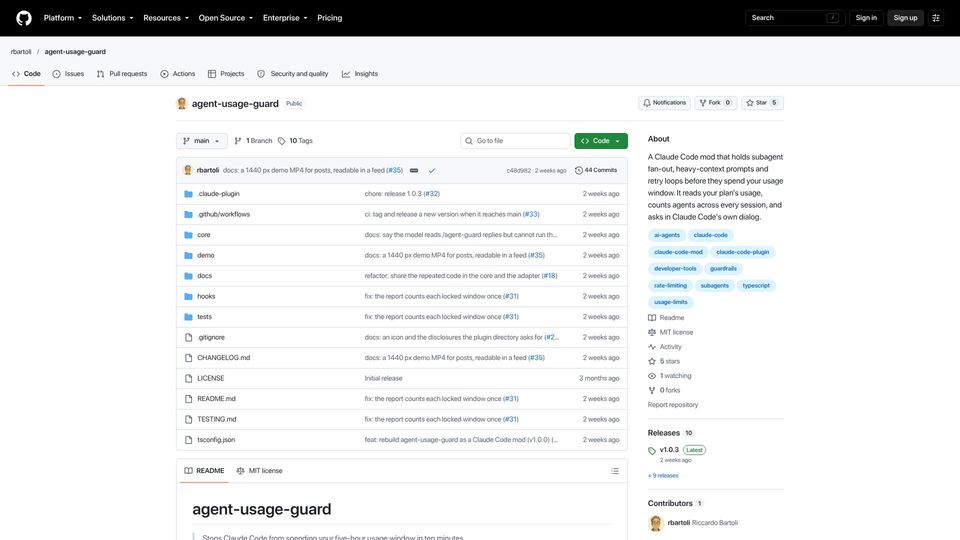Image resolution: width=960 pixels, height=540 pixels.
Task: Switch to the Issues tab
Action: pyautogui.click(x=68, y=73)
